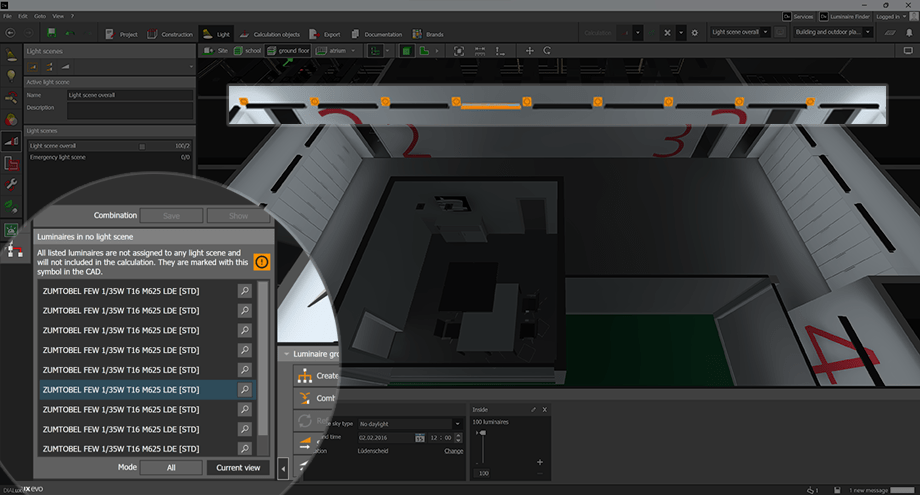This screenshot has height=495, width=920.
Task: Toggle the Light scene overall checkbox
Action: pos(142,146)
